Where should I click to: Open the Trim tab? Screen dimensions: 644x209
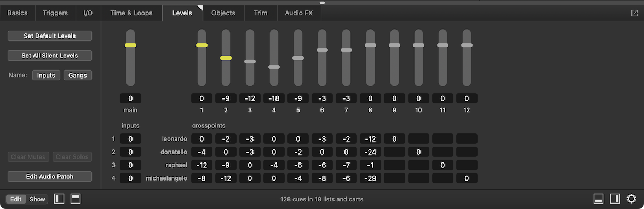pyautogui.click(x=261, y=13)
